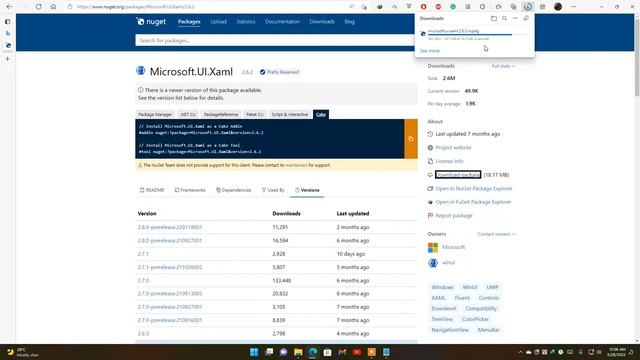The width and height of the screenshot is (640, 360).
Task: Open the Collections icon in toolbar
Action: click(x=513, y=7)
